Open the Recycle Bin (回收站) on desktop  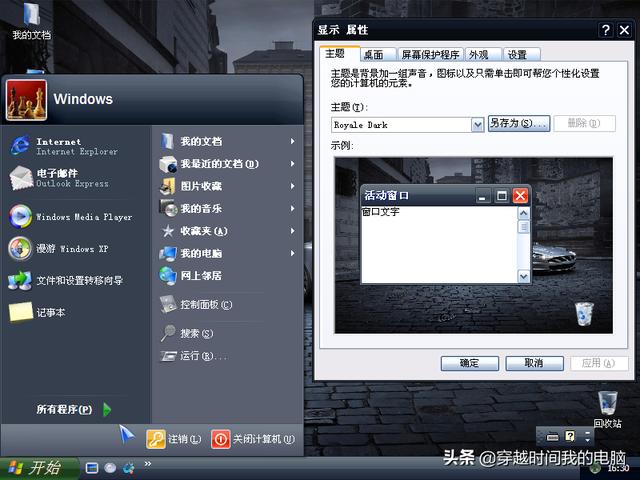pyautogui.click(x=607, y=409)
